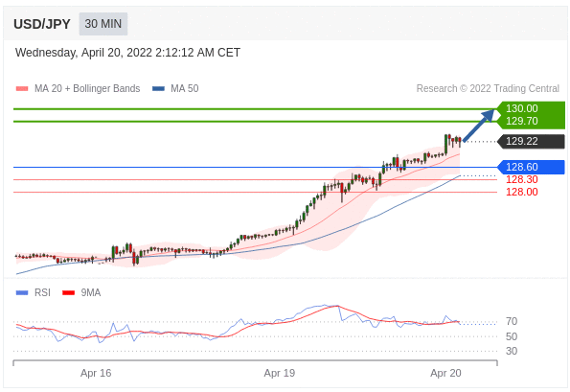The image size is (570, 392).
Task: Click the MA 20 + Bollinger Bands legend swatch
Action: [22, 89]
